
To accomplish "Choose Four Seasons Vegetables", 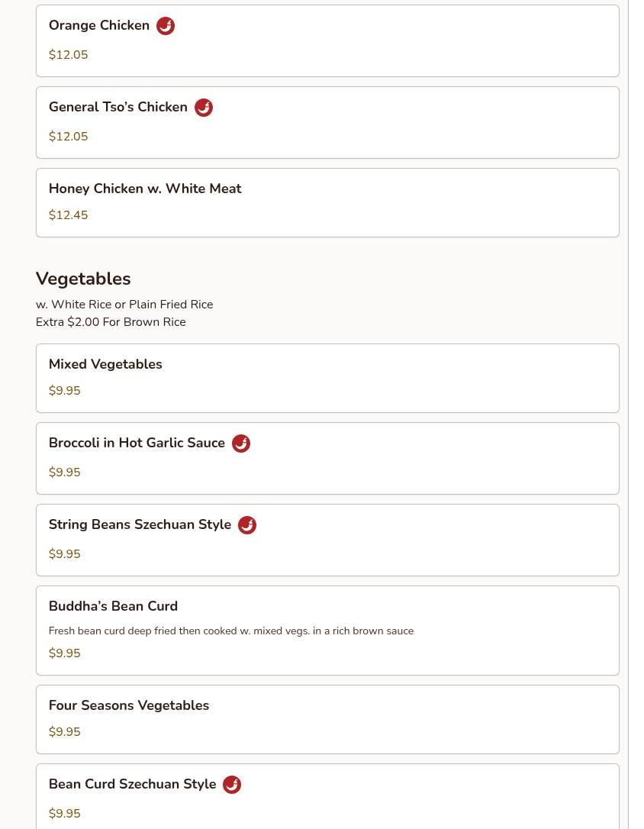I will pos(129,705).
